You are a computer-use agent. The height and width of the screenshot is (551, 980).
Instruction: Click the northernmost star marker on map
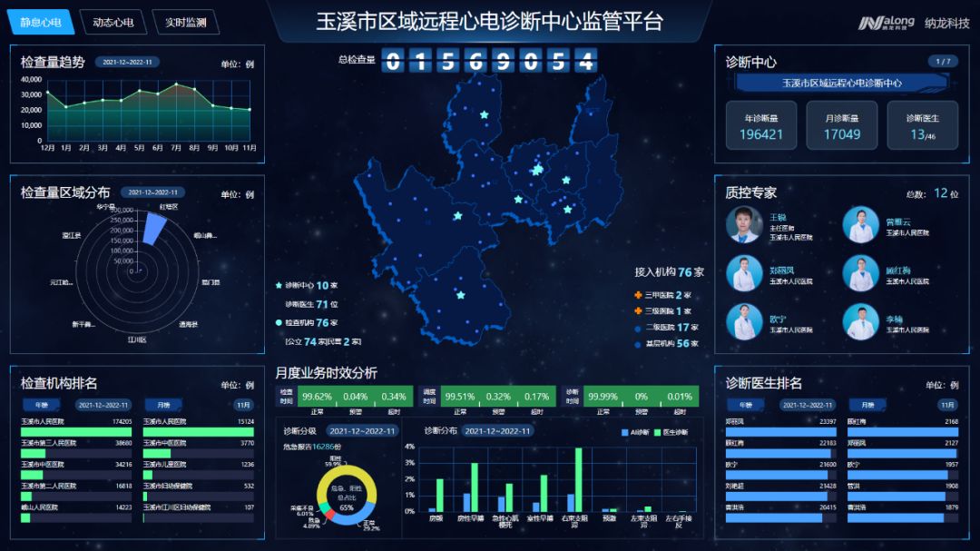tap(485, 115)
